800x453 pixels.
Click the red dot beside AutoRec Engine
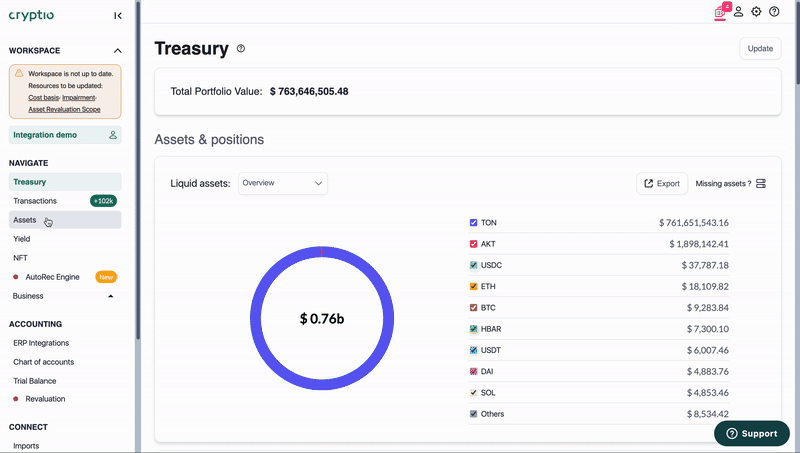point(16,277)
